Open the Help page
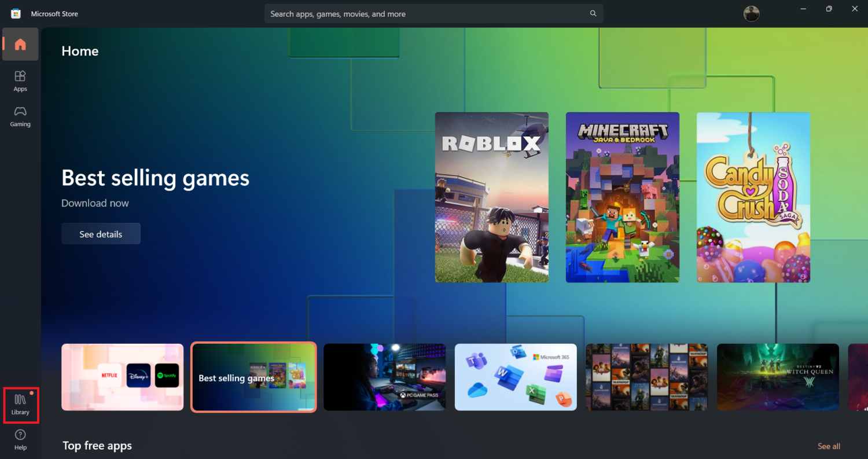The width and height of the screenshot is (868, 459). point(20,440)
